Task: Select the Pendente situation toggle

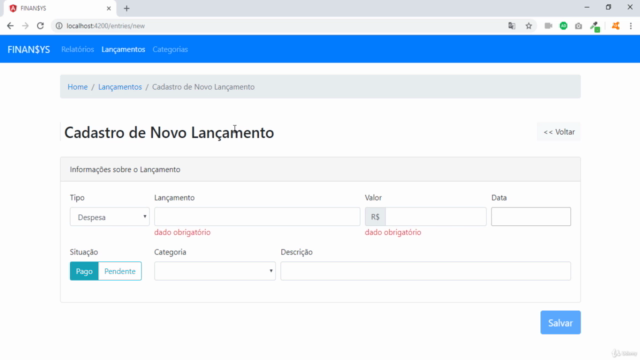Action: click(120, 271)
